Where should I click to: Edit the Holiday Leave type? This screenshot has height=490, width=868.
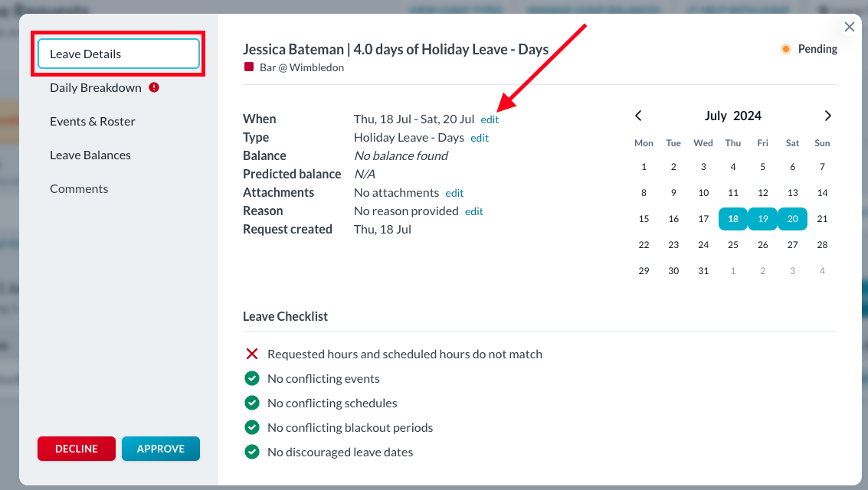[480, 138]
